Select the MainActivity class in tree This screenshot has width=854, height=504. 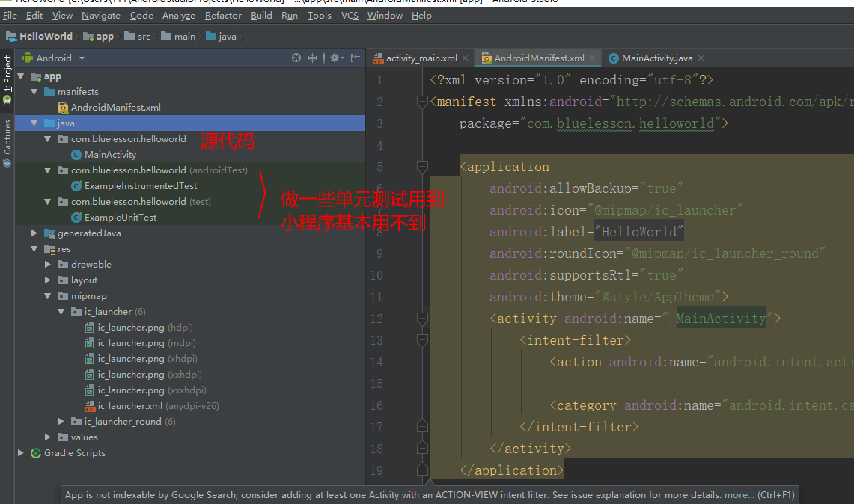pos(103,155)
